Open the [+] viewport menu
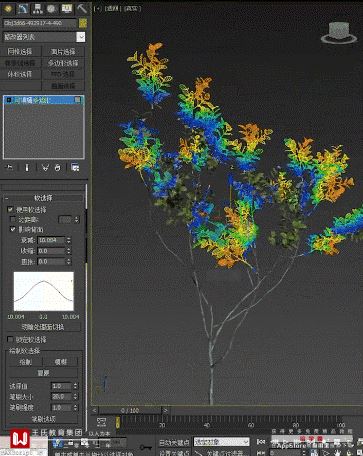Image resolution: width=363 pixels, height=456 pixels. click(x=97, y=8)
